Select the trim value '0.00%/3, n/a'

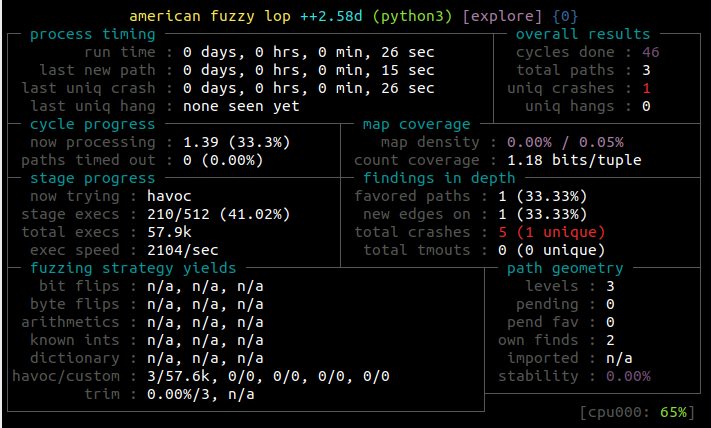[200, 394]
